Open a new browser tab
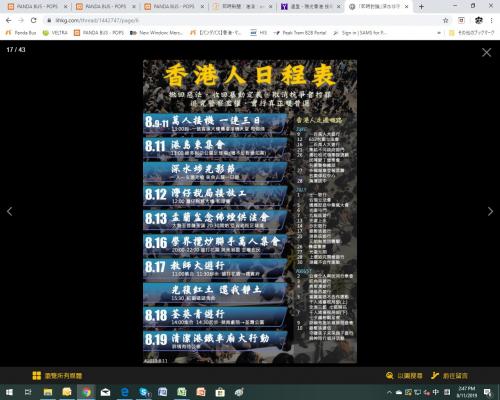Viewport: 500px width, 400px height. tap(421, 6)
